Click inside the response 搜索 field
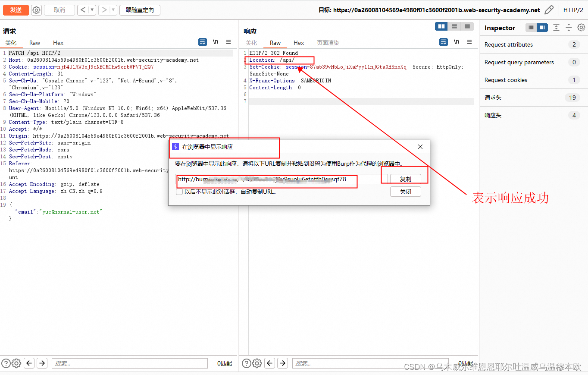This screenshot has height=375, width=588. coord(371,363)
